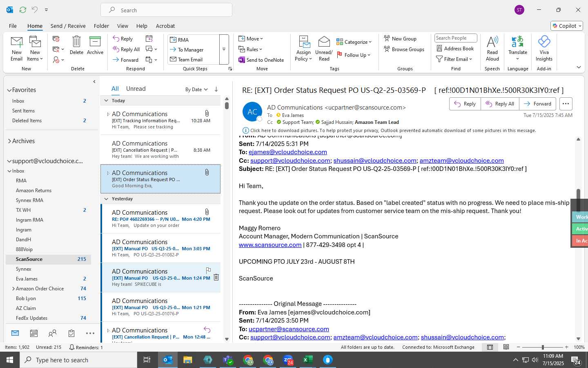Viewport: 588px width, 368px height.
Task: Open the Move dropdown
Action: pos(251,39)
